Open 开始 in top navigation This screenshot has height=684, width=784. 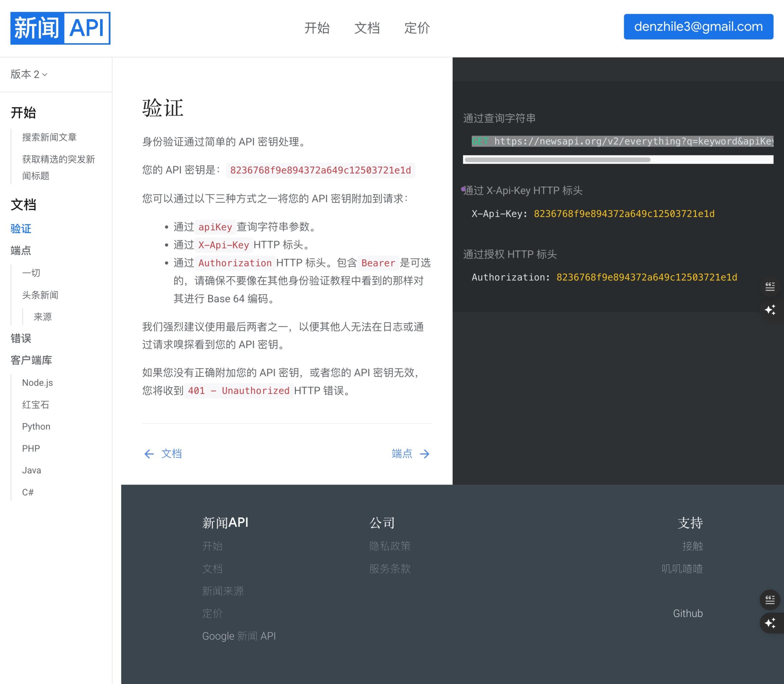pos(317,28)
